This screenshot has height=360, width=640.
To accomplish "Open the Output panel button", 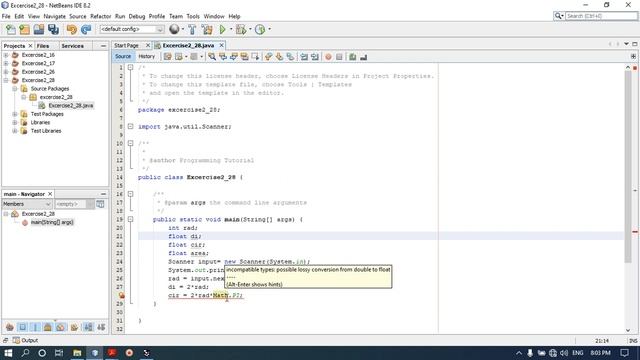I will (x=25, y=340).
